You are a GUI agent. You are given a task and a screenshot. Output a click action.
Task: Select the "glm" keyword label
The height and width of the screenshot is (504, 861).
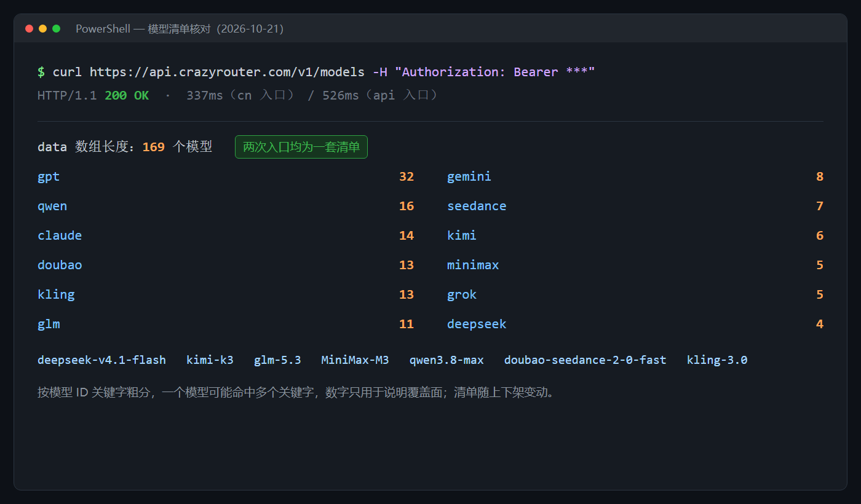tap(49, 324)
